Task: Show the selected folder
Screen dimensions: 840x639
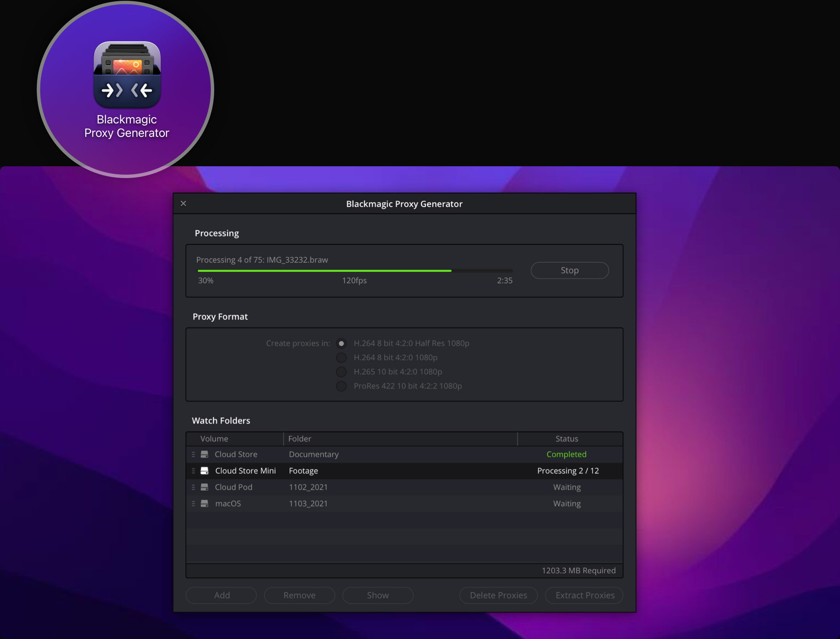Action: (378, 595)
